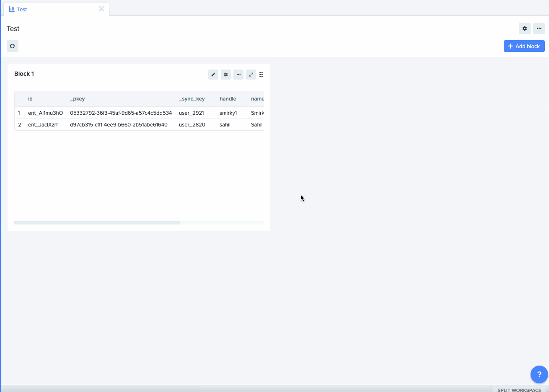Click row number 1 in the table

tap(19, 113)
